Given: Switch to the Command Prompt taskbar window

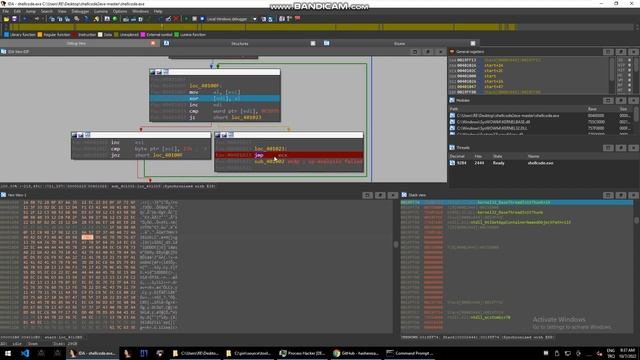Looking at the screenshot, I should pyautogui.click(x=410, y=353).
